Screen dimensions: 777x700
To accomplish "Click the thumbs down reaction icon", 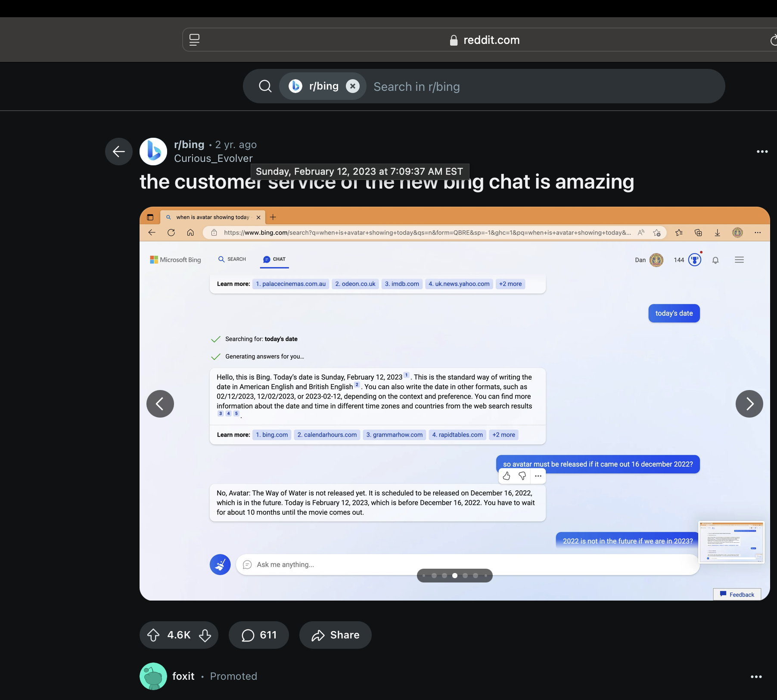I will 522,476.
